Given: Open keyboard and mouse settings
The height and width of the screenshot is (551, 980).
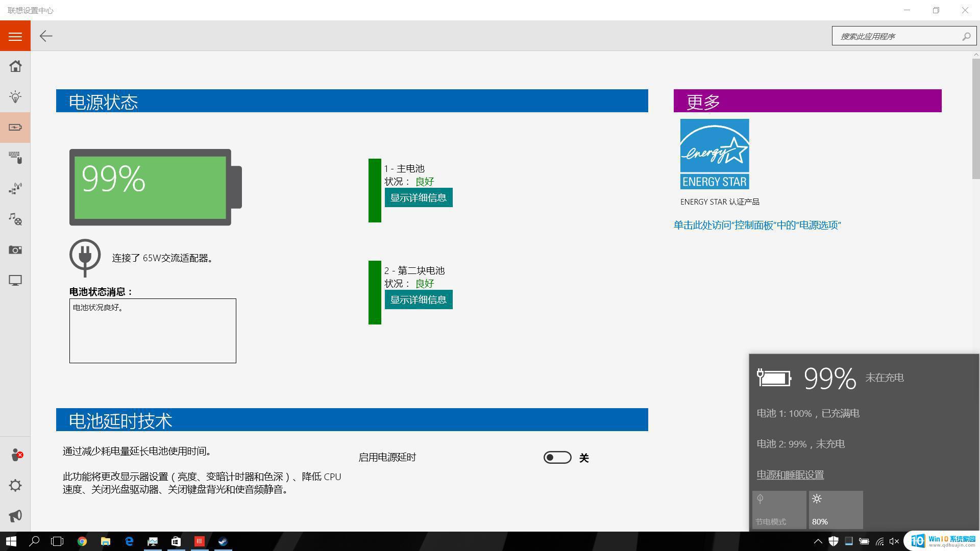Looking at the screenshot, I should click(15, 158).
